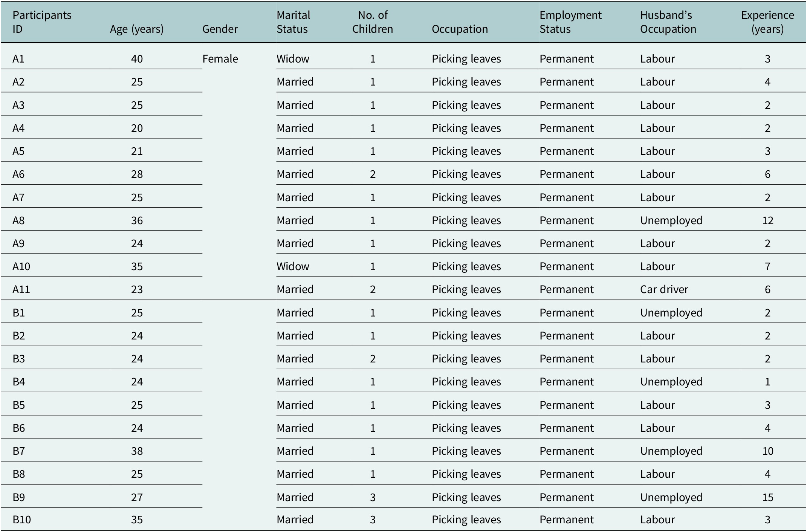Click the Employment Status header
This screenshot has height=532, width=807.
click(x=570, y=22)
